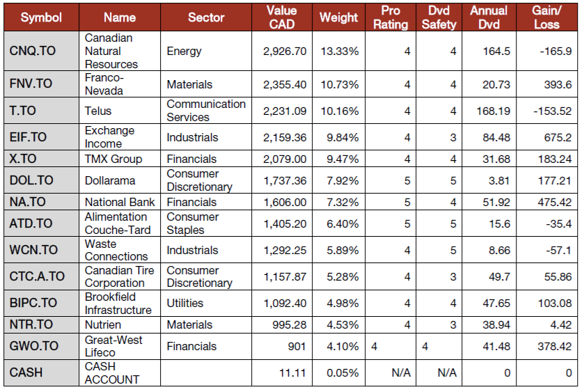The height and width of the screenshot is (392, 582).
Task: Click the Utilities sector cell
Action: click(x=185, y=303)
